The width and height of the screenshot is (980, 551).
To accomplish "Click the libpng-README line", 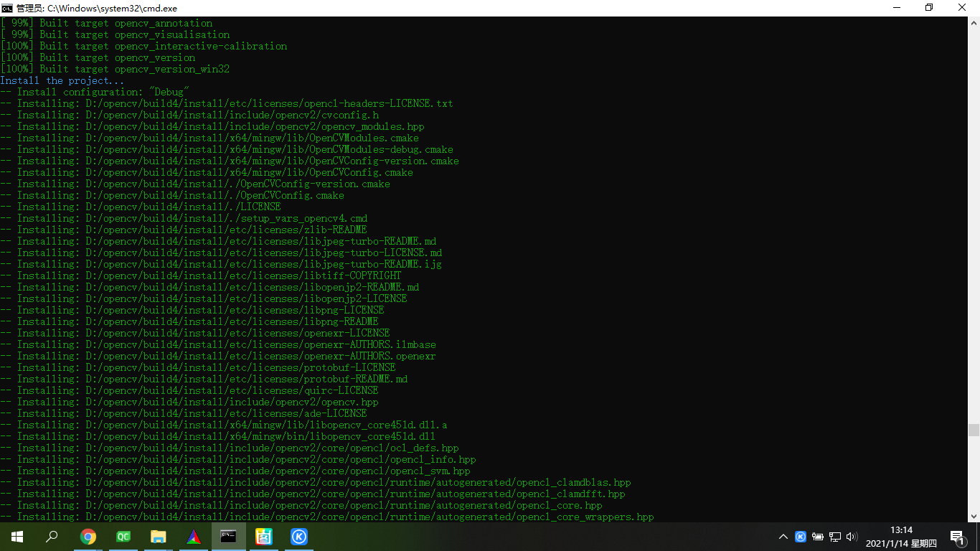I will pyautogui.click(x=189, y=321).
